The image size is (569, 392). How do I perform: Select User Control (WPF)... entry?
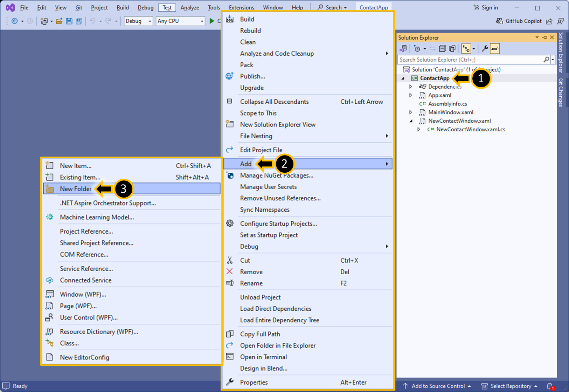132,317
